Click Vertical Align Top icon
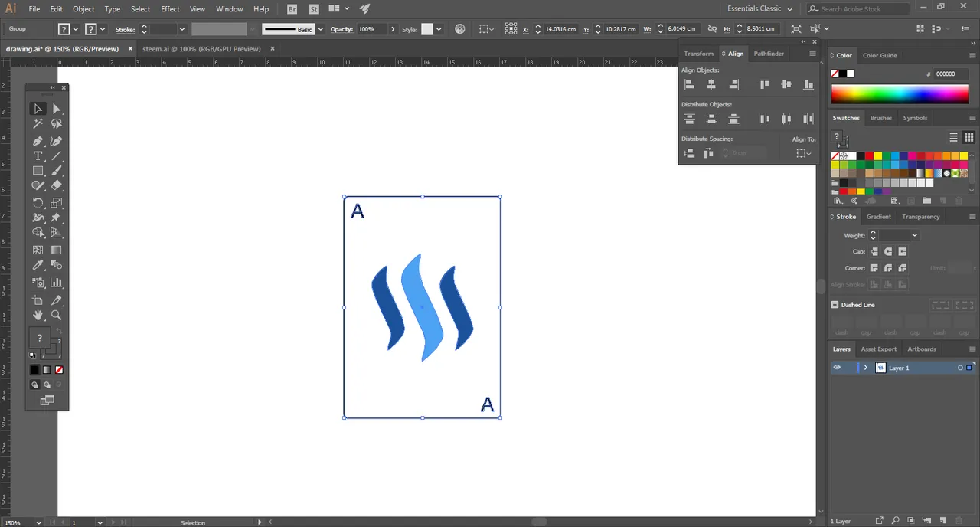Viewport: 980px width, 527px height. (x=763, y=84)
